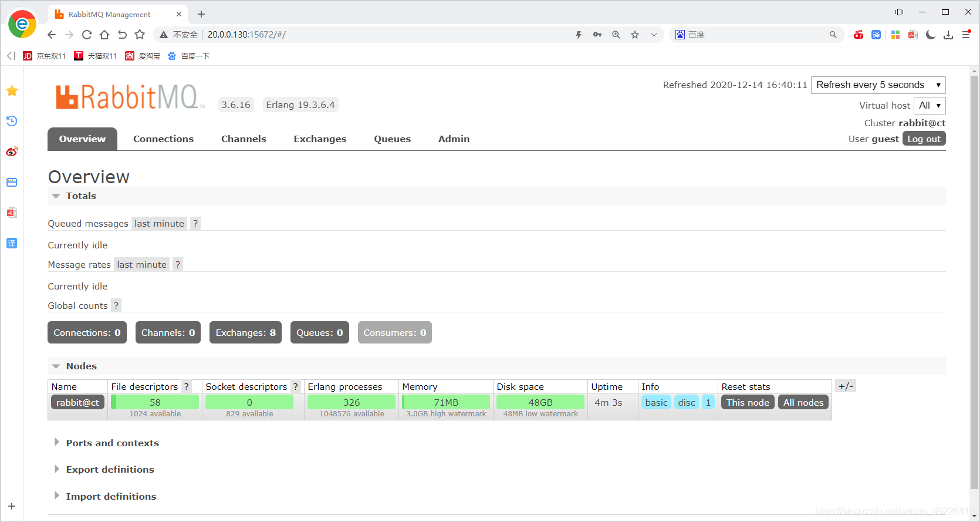Click the lightning speed mode icon

[x=579, y=35]
